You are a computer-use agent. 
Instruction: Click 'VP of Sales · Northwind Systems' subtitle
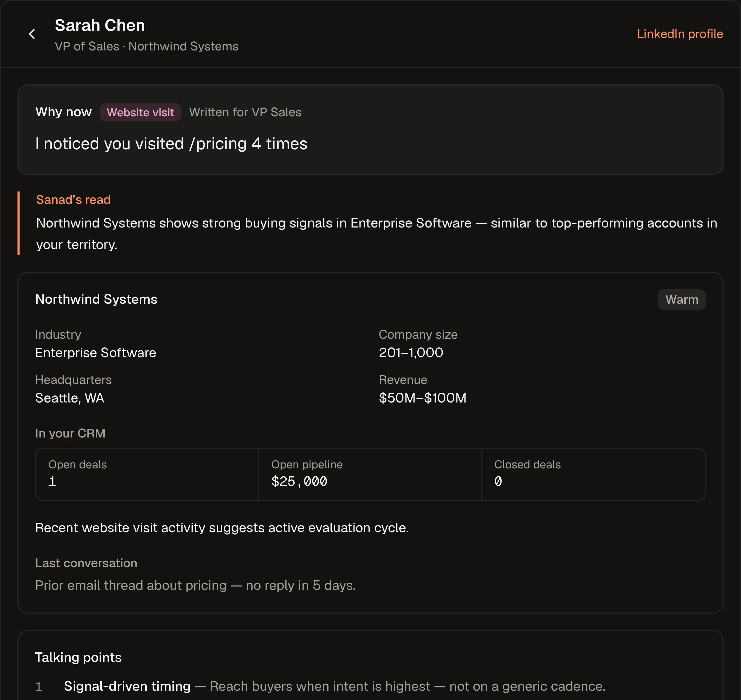click(147, 46)
